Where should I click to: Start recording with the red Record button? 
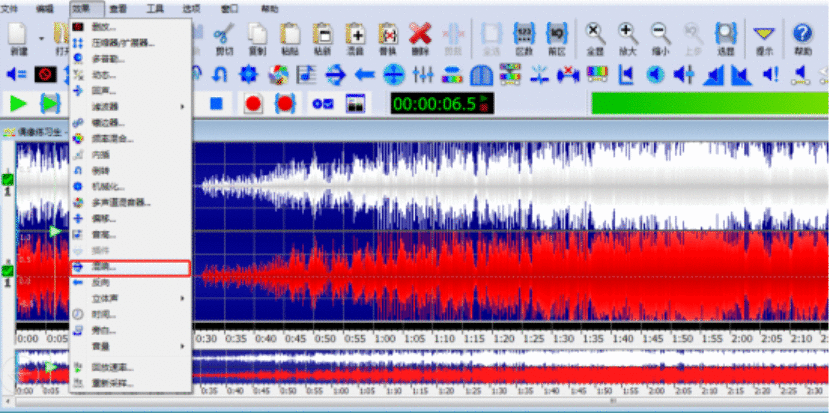tap(252, 103)
